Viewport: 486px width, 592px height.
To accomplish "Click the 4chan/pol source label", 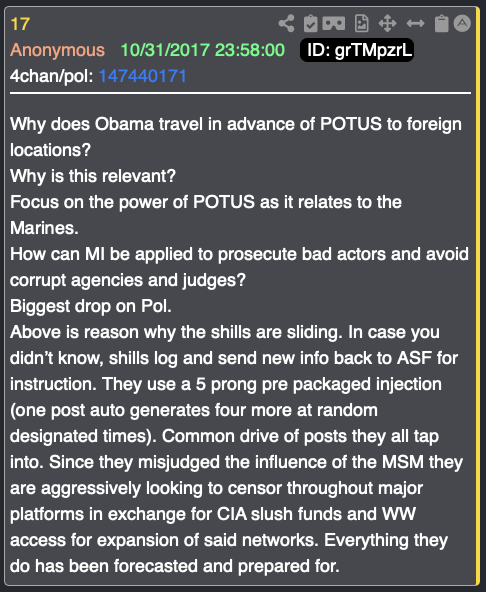I will tap(51, 76).
